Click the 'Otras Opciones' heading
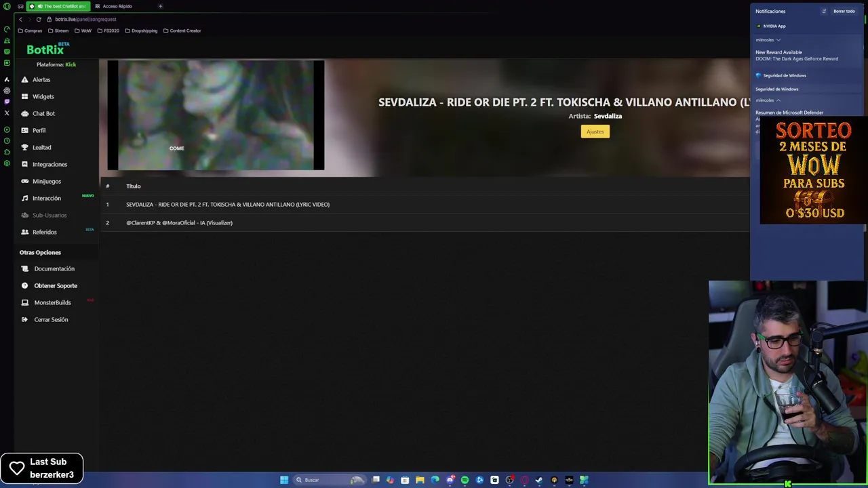Image resolution: width=868 pixels, height=488 pixels. [40, 252]
